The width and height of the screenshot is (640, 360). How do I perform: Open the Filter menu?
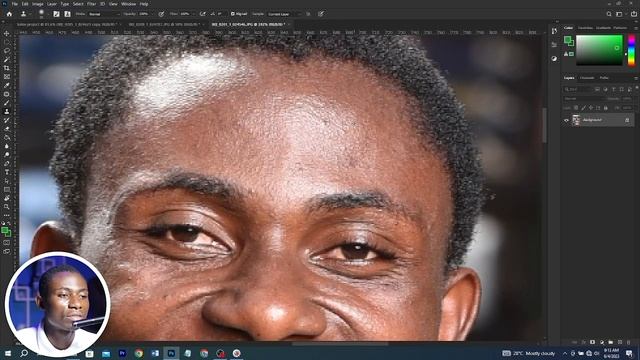click(x=91, y=4)
